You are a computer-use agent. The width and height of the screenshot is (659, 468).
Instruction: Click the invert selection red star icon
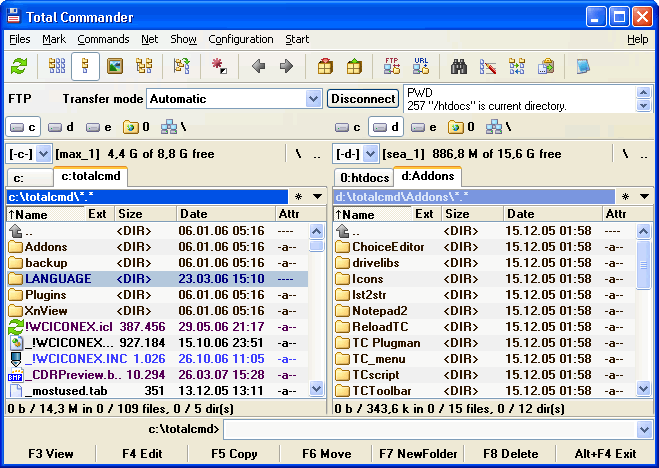coord(219,67)
